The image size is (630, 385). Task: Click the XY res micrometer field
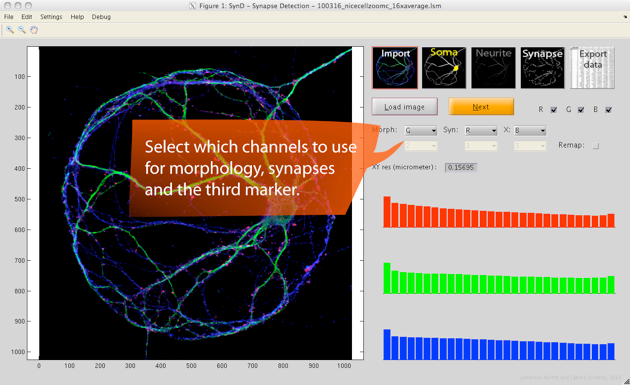[461, 168]
